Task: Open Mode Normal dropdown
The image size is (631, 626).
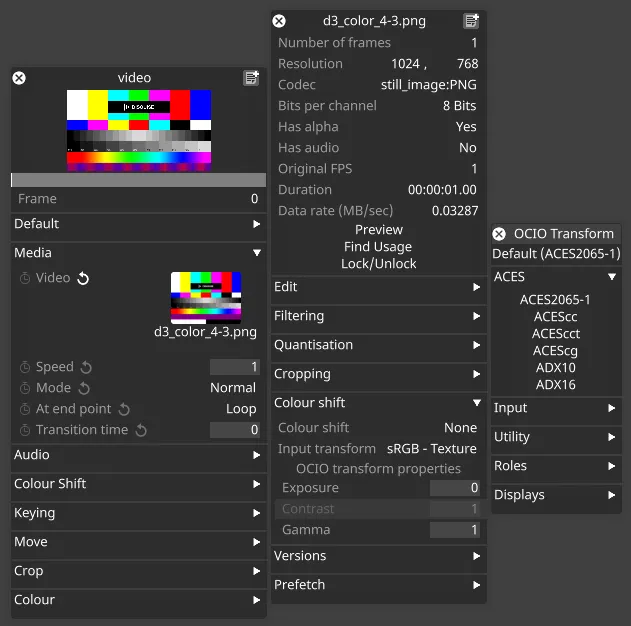Action: [233, 388]
